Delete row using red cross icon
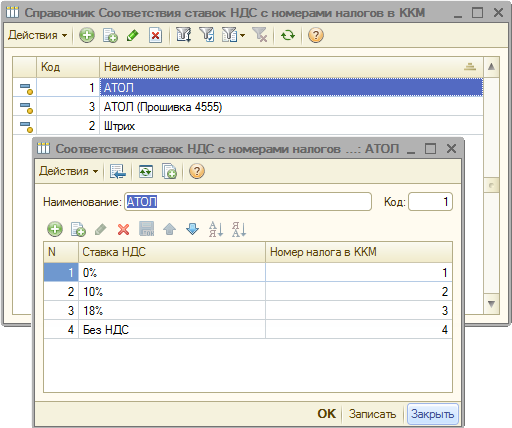 pos(123,229)
